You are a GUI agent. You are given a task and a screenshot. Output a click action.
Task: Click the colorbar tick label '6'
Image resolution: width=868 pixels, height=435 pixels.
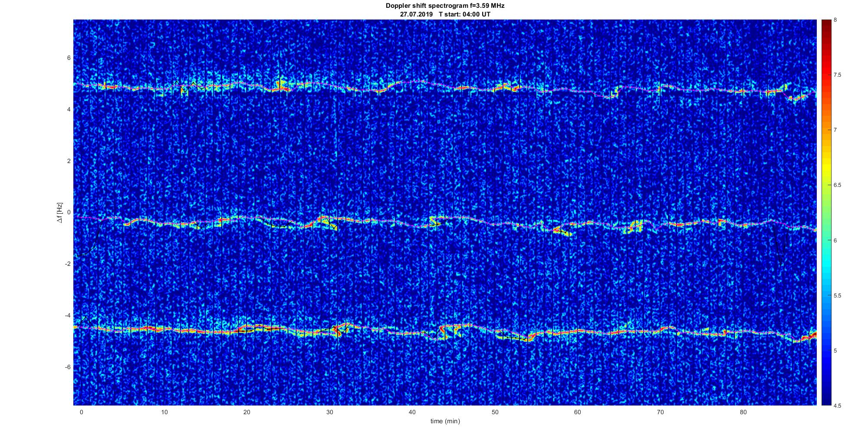[x=835, y=240]
